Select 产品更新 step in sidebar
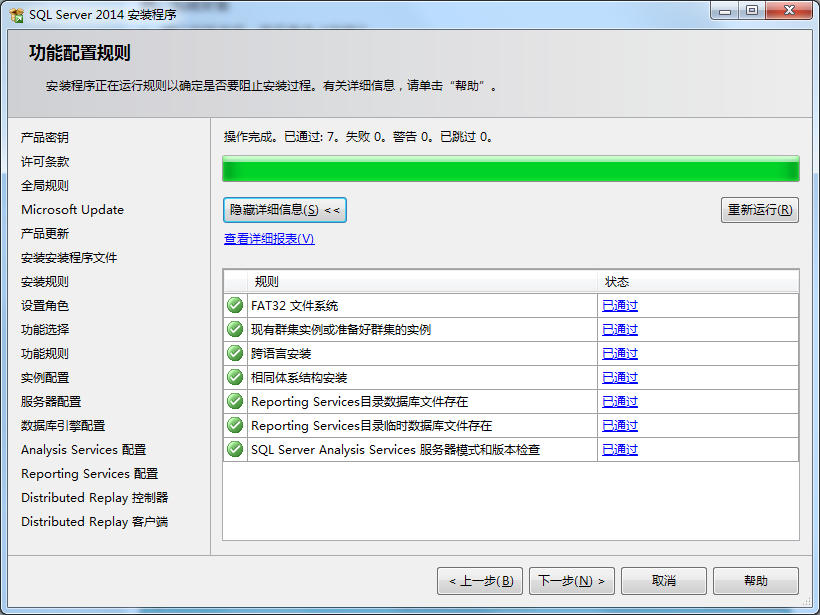The height and width of the screenshot is (615, 820). [44, 234]
